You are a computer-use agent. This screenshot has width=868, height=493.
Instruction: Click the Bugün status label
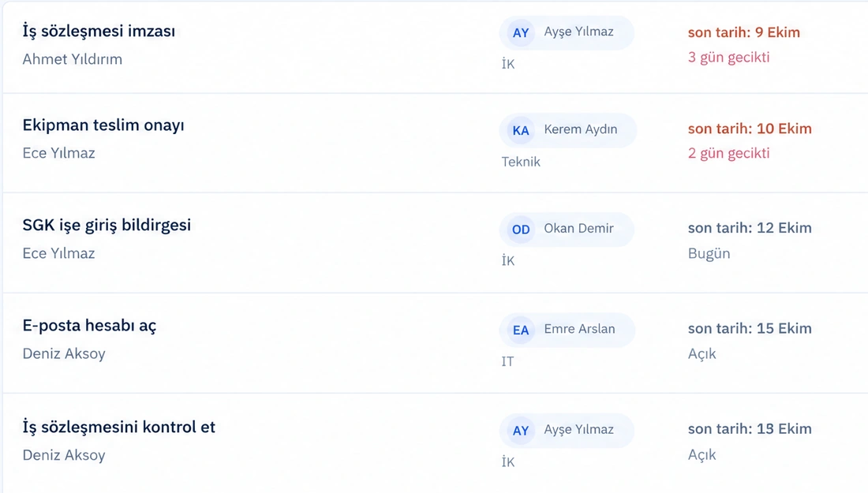coord(709,253)
